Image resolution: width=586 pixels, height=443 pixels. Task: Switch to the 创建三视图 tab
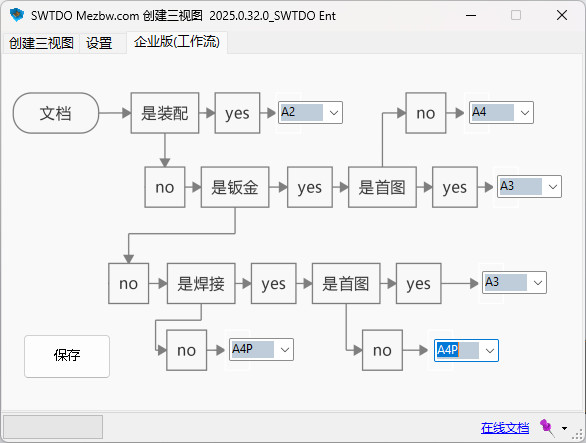tap(41, 43)
